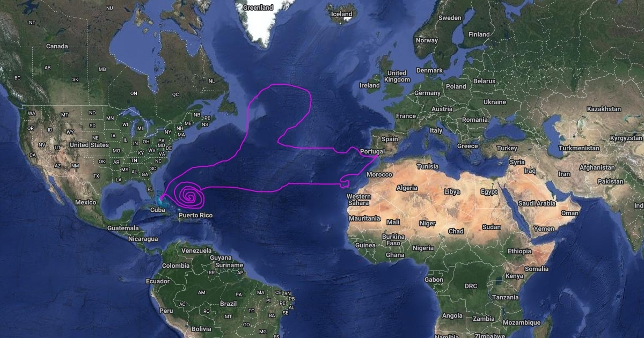Click the Puerto Rico label
The width and height of the screenshot is (644, 338).
click(196, 215)
